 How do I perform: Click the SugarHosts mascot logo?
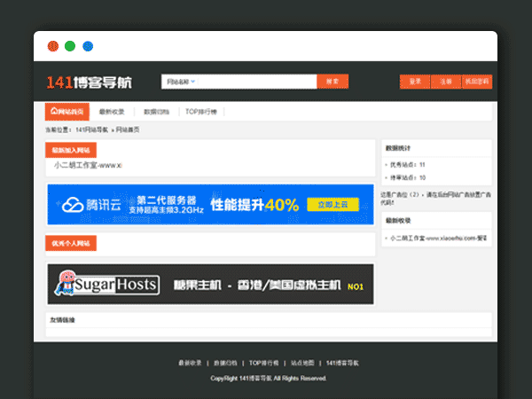[x=63, y=284]
